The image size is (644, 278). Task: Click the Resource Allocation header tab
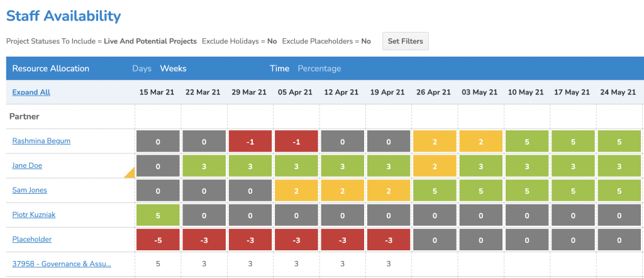51,69
